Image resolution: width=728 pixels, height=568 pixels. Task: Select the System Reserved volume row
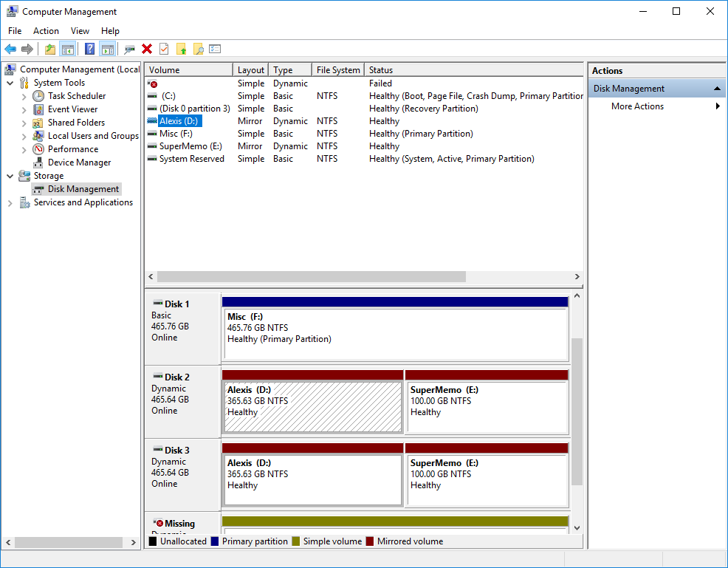coord(364,159)
